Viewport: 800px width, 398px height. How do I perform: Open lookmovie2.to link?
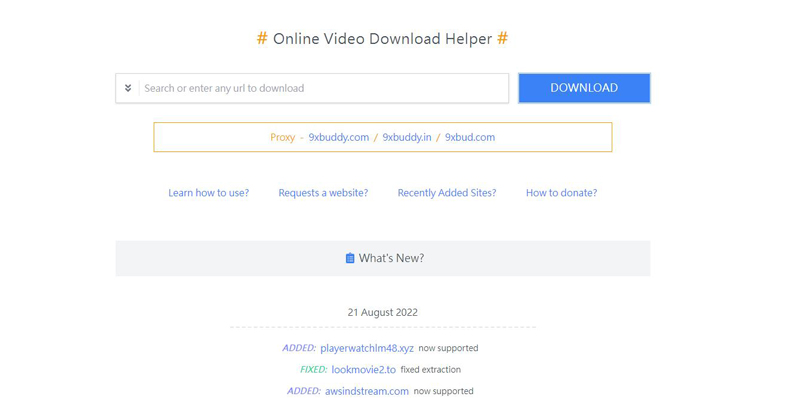coord(363,370)
